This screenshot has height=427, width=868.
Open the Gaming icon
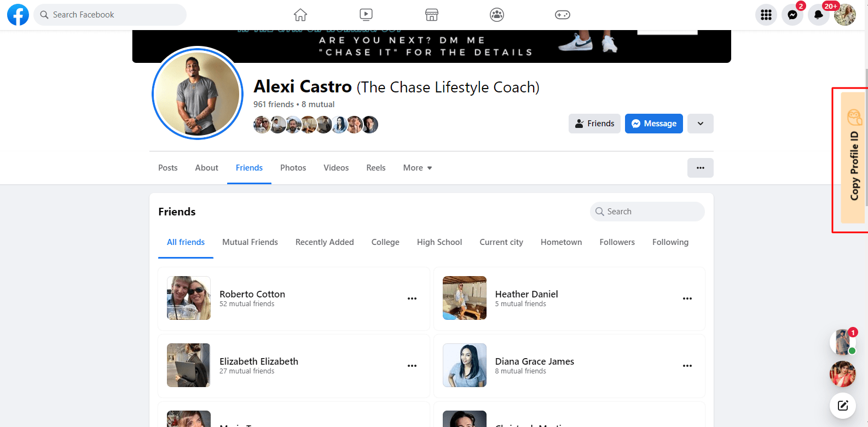point(563,15)
